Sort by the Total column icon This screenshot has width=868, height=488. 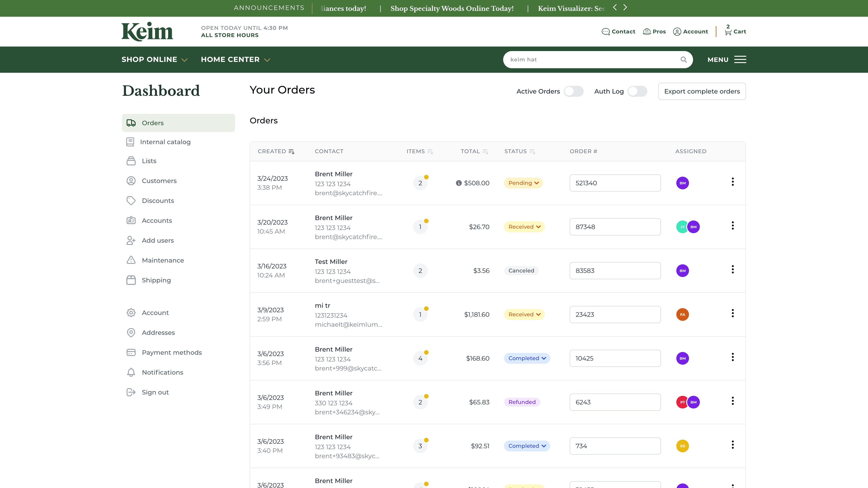[485, 152]
